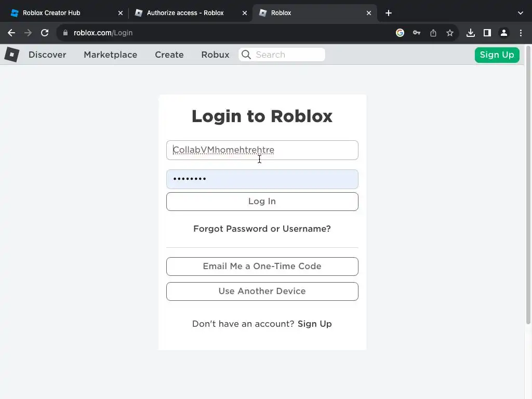Open the Discover menu item
Viewport: 532px width, 399px height.
pos(47,55)
